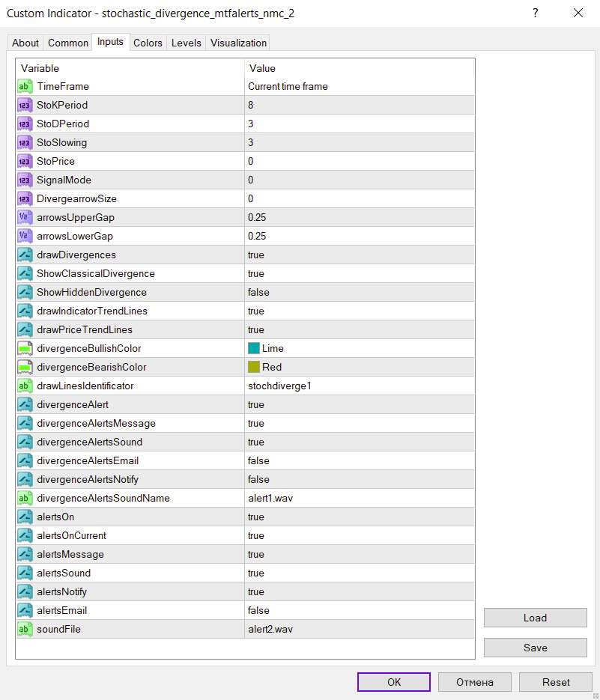Viewport: 600px width, 700px height.
Task: Click the string icon next to soundFile
Action: pyautogui.click(x=25, y=629)
